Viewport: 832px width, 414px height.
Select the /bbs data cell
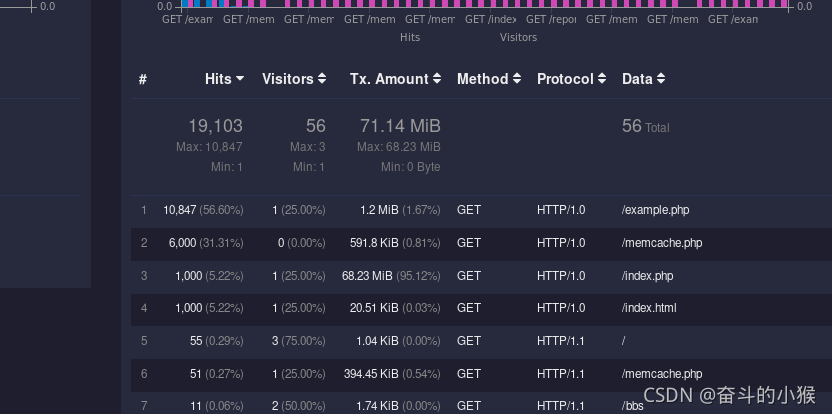[x=632, y=407]
